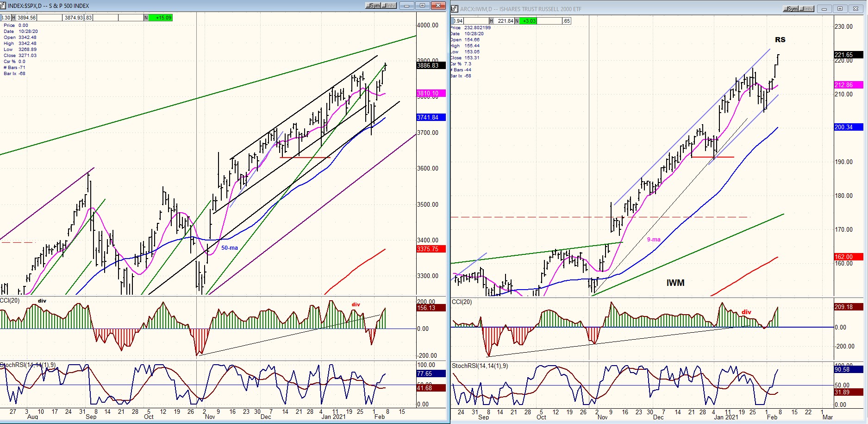Click the SPX chart window icon
The image size is (868, 424).
(x=4, y=6)
